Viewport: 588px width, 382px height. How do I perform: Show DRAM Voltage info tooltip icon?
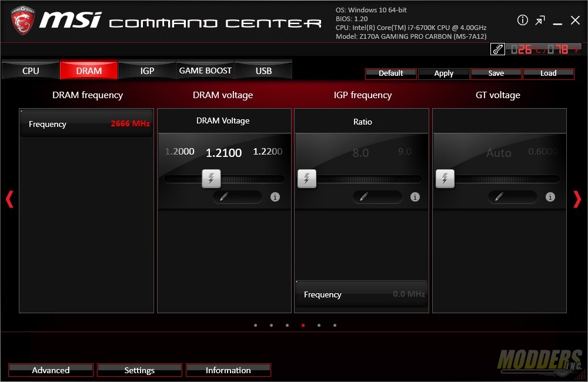pyautogui.click(x=275, y=197)
